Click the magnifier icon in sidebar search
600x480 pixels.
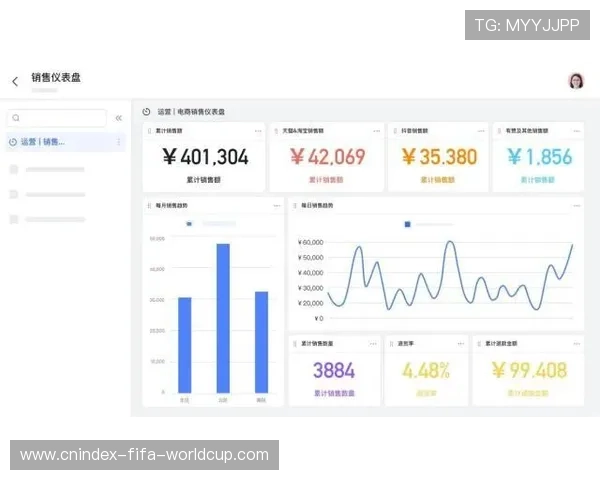(16, 118)
